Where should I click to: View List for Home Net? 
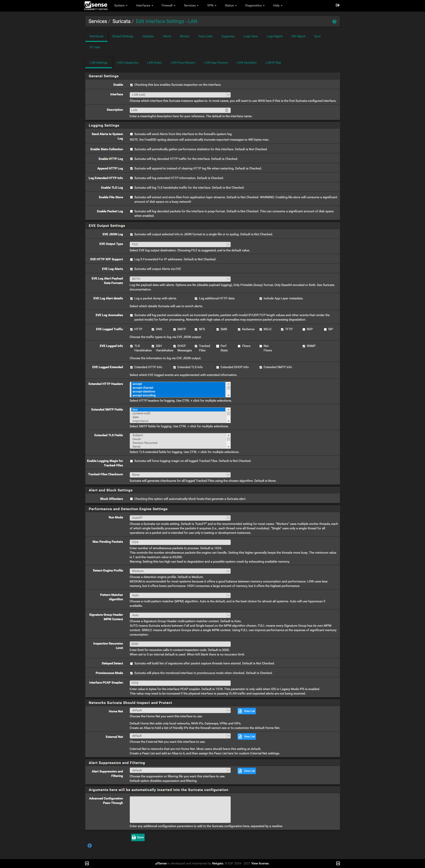246,711
